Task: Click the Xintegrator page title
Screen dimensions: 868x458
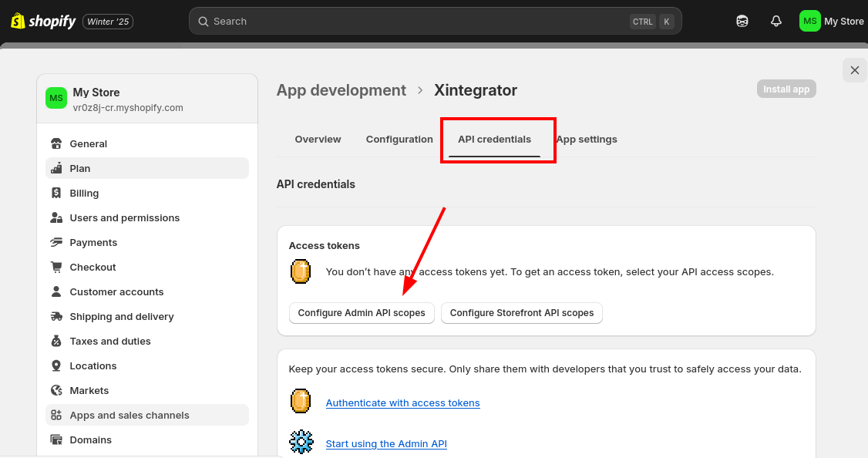Action: (476, 90)
